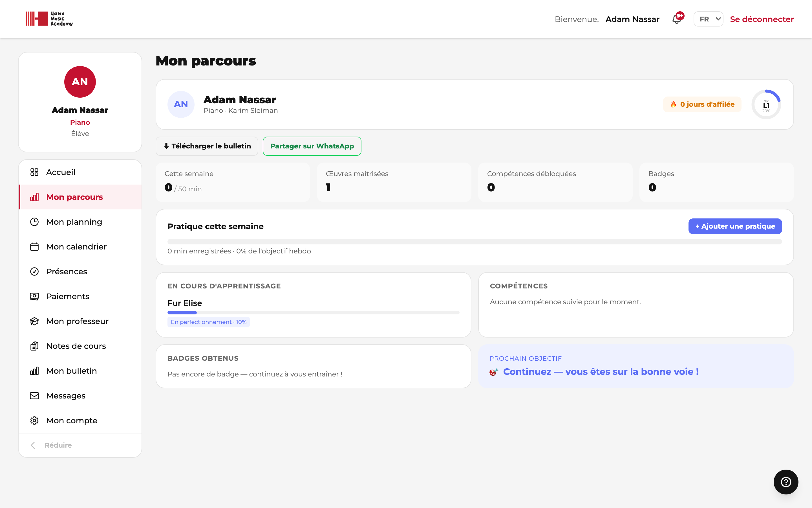Click the Accueil grid icon

(34, 172)
